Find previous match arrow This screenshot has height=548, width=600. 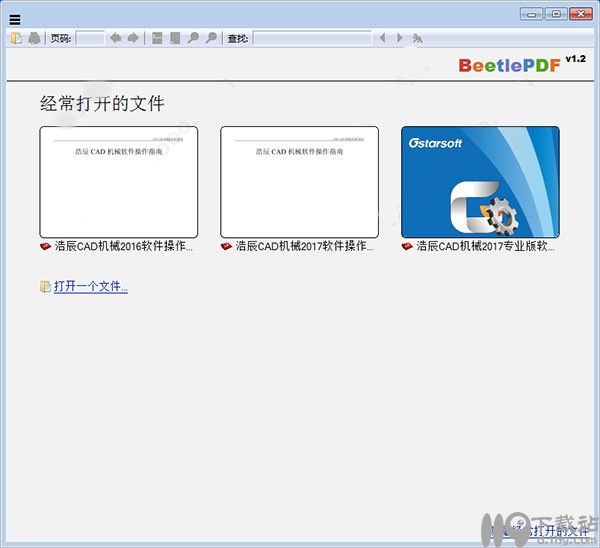coord(382,38)
